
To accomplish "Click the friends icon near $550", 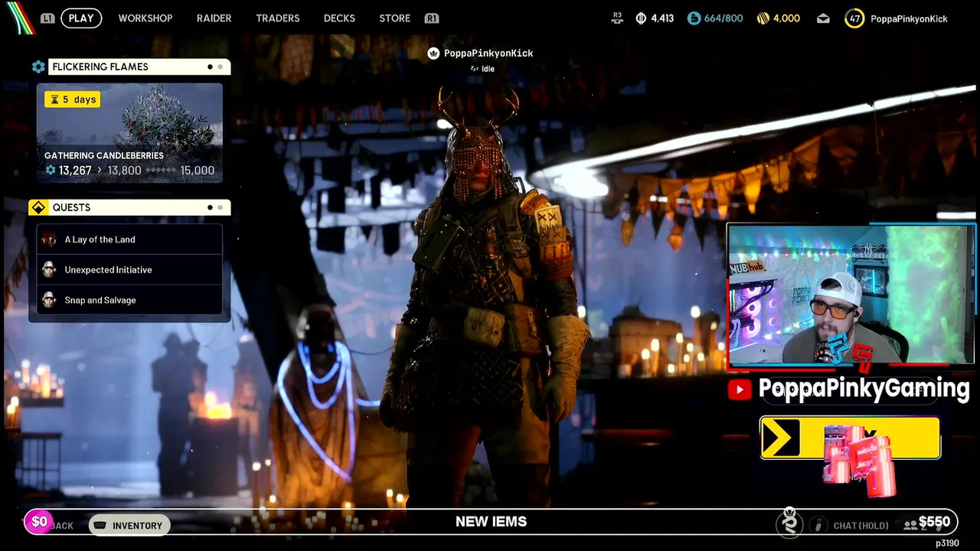I will [x=910, y=525].
